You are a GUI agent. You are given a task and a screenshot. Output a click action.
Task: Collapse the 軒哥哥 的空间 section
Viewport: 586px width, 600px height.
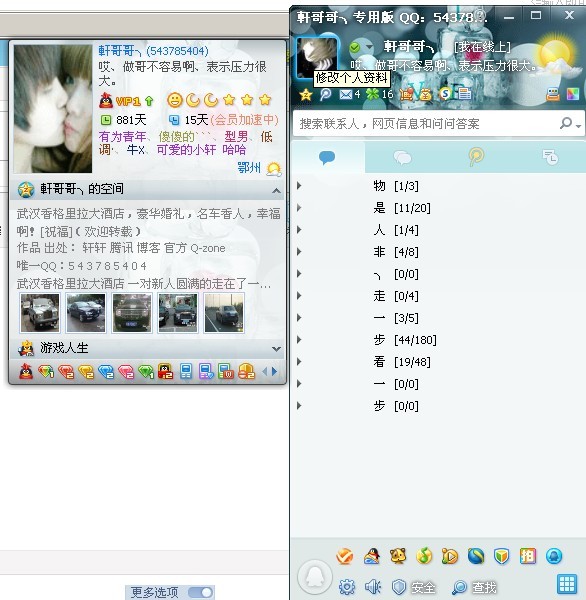tap(276, 190)
